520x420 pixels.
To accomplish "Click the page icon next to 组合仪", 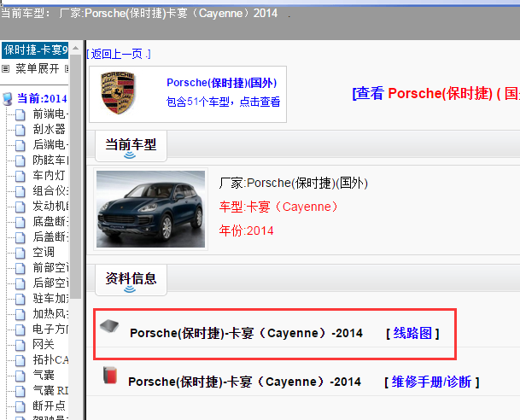I will click(x=20, y=191).
